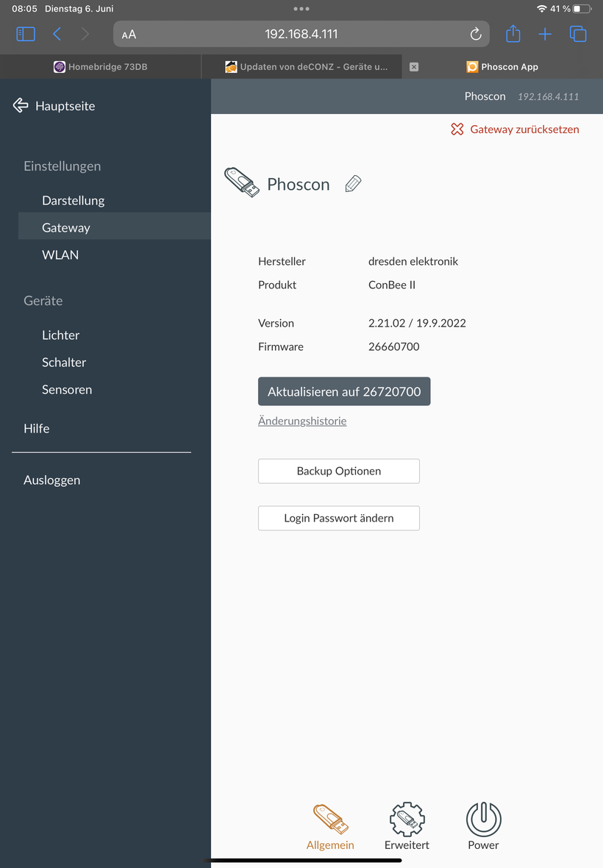Open the Sensoren devices page
This screenshot has width=603, height=868.
(x=67, y=390)
